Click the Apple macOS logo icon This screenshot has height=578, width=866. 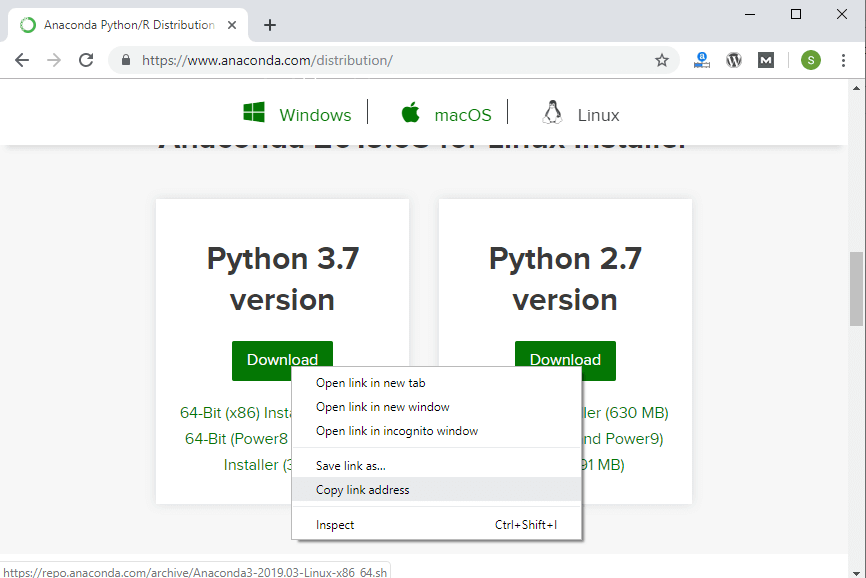(410, 112)
